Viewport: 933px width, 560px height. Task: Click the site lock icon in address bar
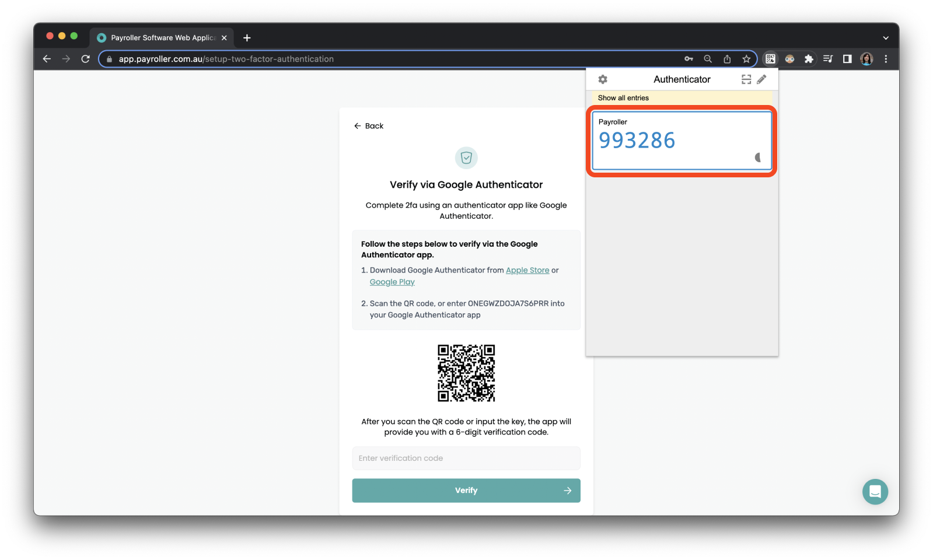(109, 59)
